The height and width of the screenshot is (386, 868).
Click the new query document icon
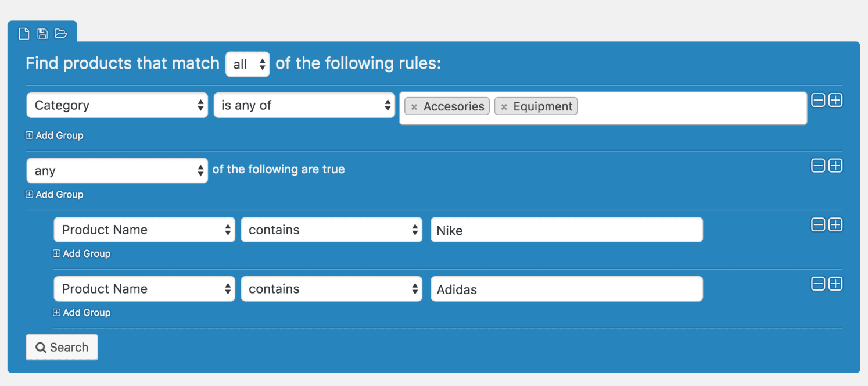coord(24,34)
